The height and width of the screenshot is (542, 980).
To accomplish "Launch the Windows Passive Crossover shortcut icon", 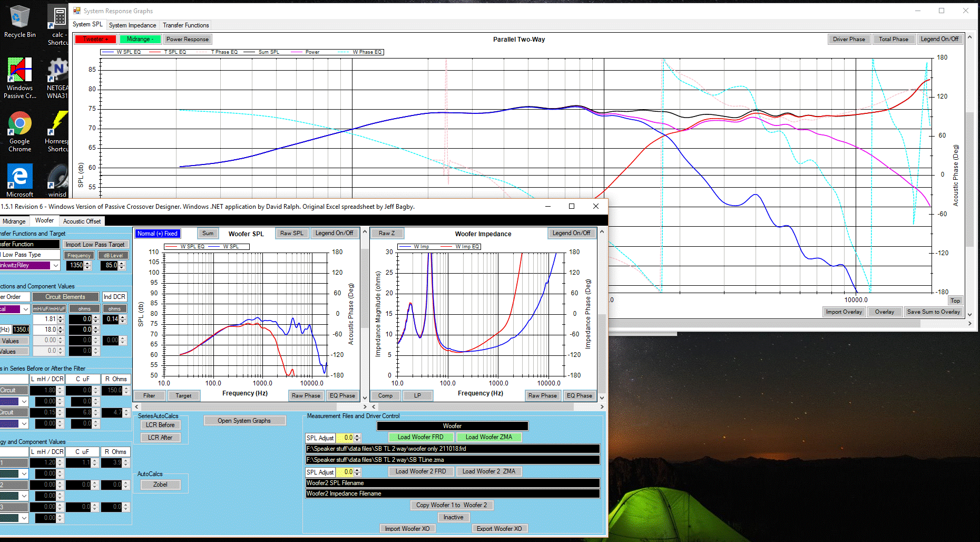I will tap(19, 78).
